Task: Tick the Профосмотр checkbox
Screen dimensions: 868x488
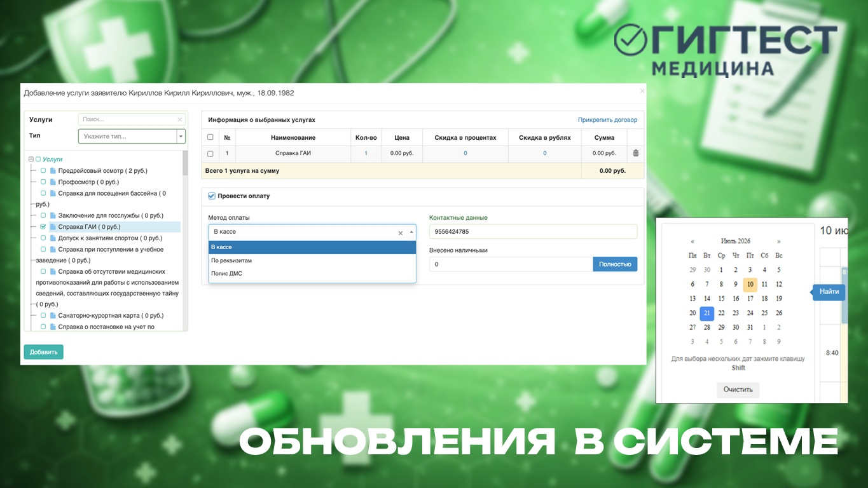Action: pos(43,182)
